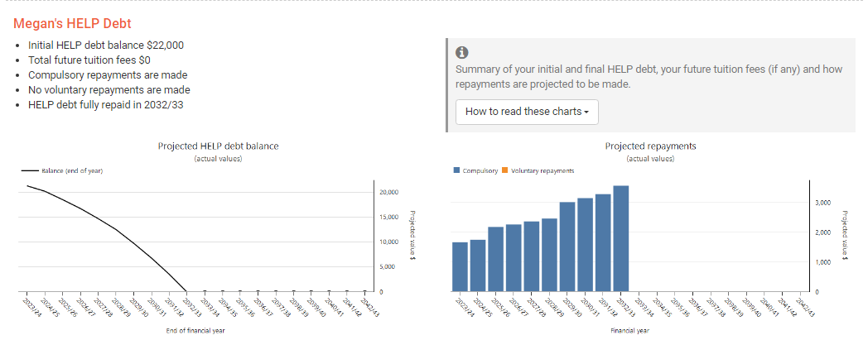Viewport: 868px width, 340px height.
Task: Click the 2029/30 compulsory repayment bar
Action: [567, 247]
